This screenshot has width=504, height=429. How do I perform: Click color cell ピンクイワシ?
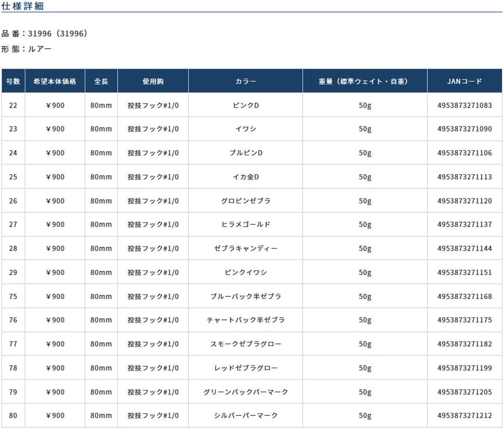coord(246,272)
